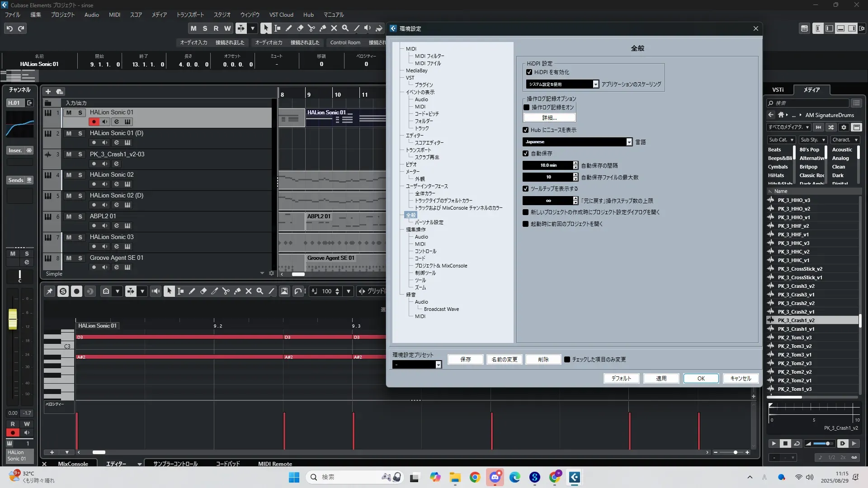The width and height of the screenshot is (868, 488).
Task: Play the preview in Media browser
Action: (x=774, y=443)
